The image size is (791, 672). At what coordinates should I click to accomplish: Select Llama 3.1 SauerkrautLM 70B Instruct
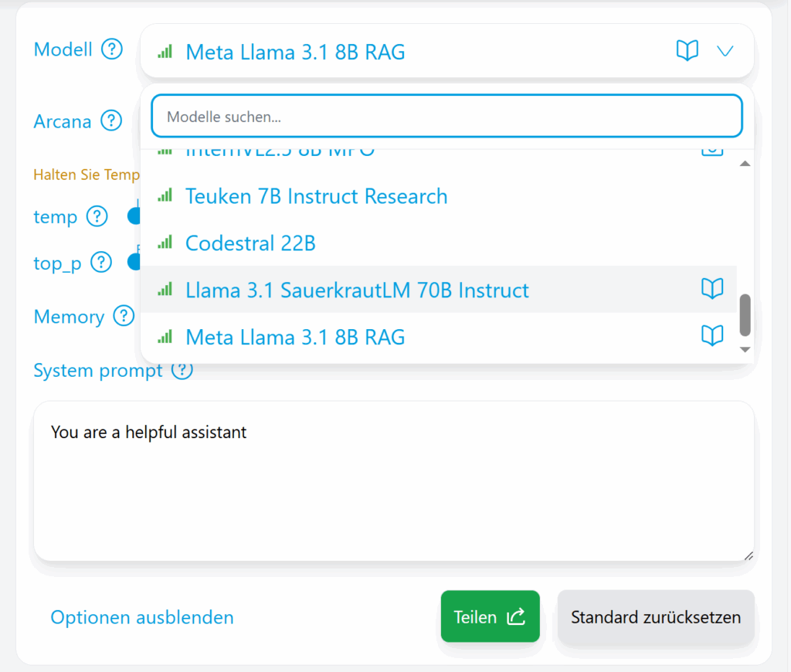tap(439, 290)
